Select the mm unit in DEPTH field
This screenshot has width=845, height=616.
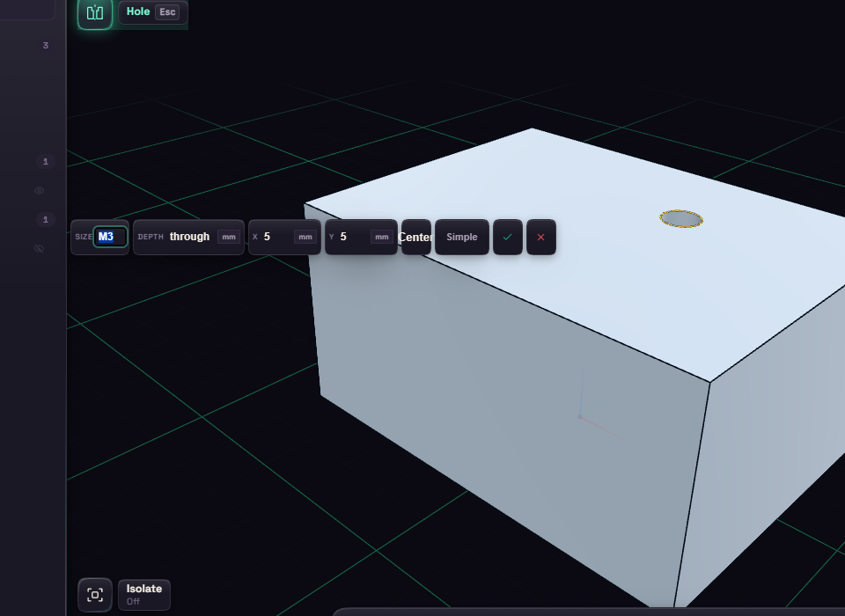pos(229,237)
